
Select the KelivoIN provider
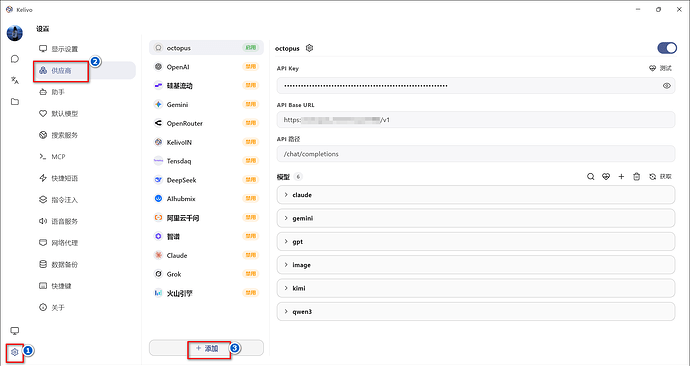[206, 142]
